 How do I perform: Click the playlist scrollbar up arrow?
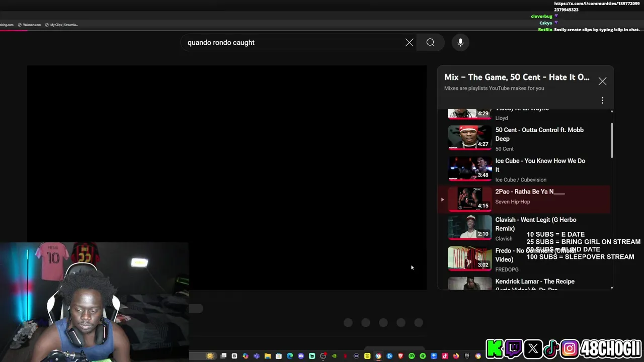click(x=612, y=111)
